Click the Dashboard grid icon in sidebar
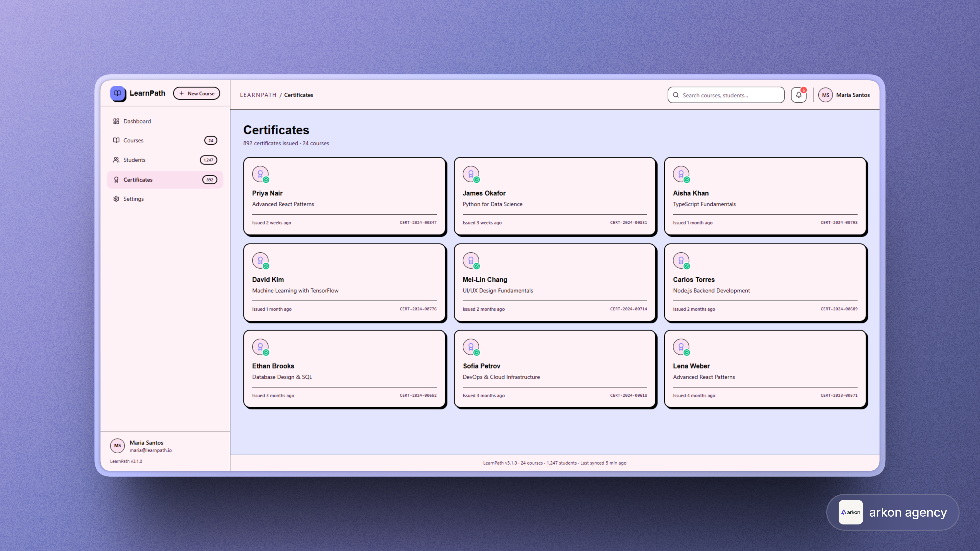 point(116,121)
